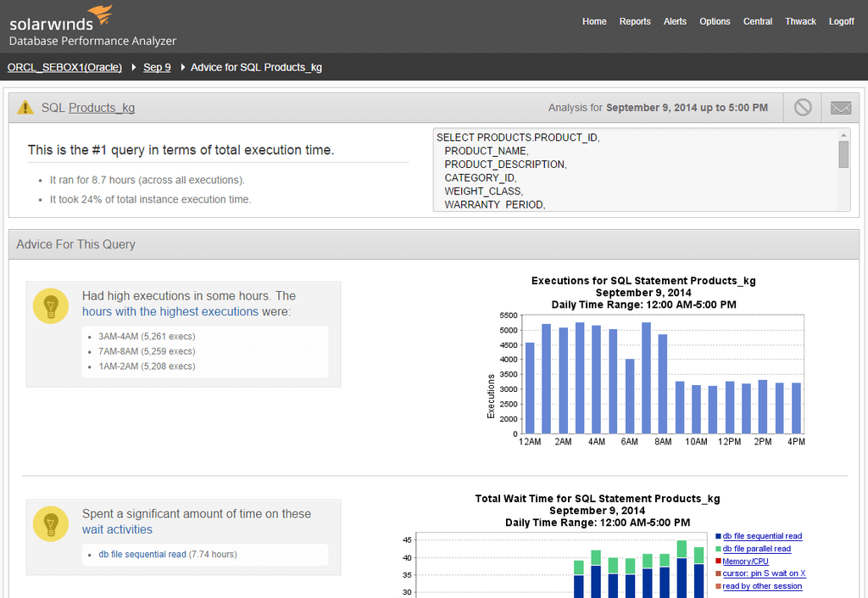Open the Options menu item
The height and width of the screenshot is (598, 868).
point(715,21)
